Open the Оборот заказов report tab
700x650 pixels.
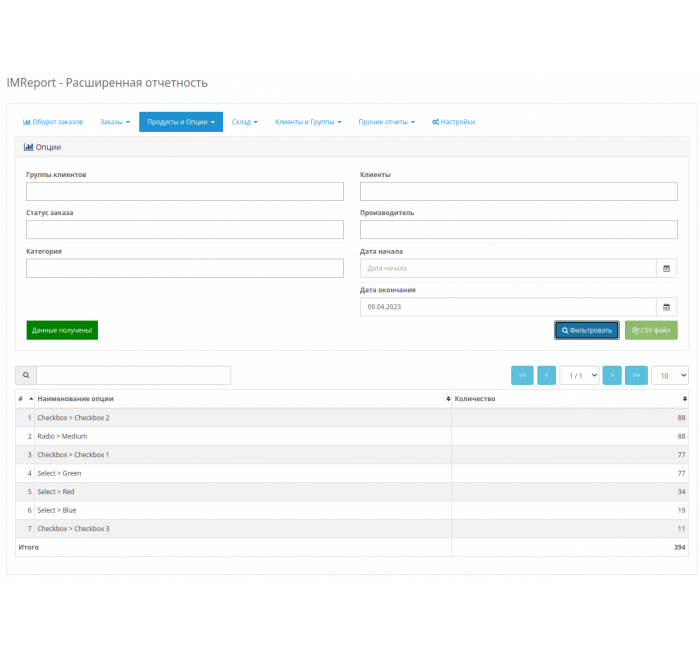(x=53, y=122)
